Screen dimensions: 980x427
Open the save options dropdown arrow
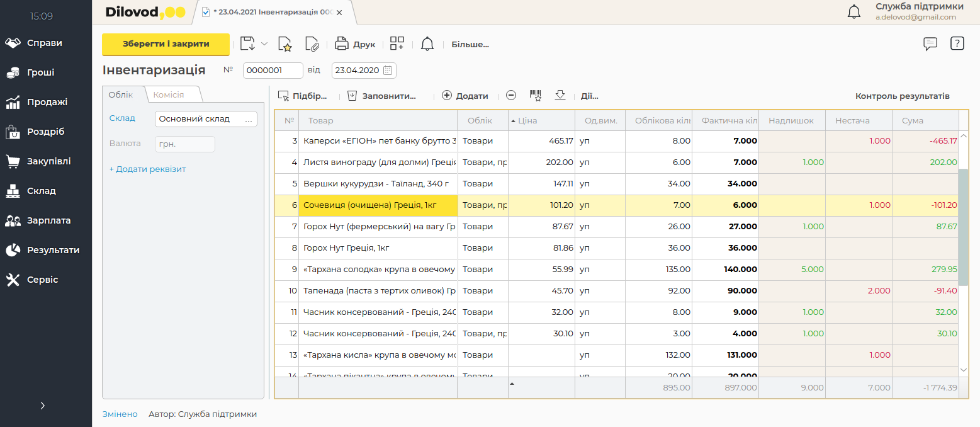click(264, 44)
